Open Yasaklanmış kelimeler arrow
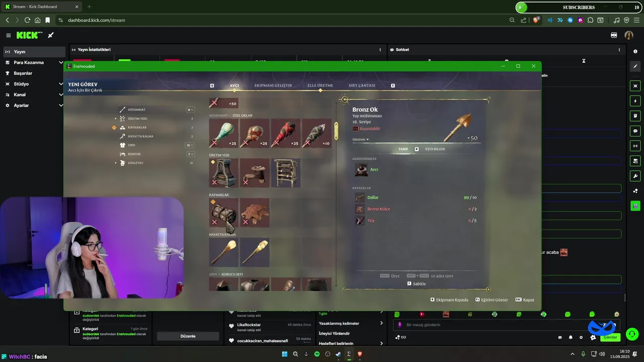 click(381, 323)
